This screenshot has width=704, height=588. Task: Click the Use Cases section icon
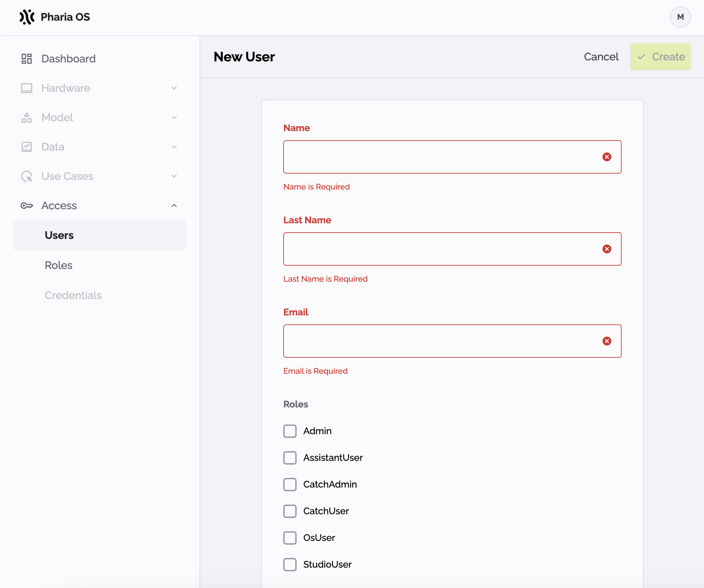27,176
